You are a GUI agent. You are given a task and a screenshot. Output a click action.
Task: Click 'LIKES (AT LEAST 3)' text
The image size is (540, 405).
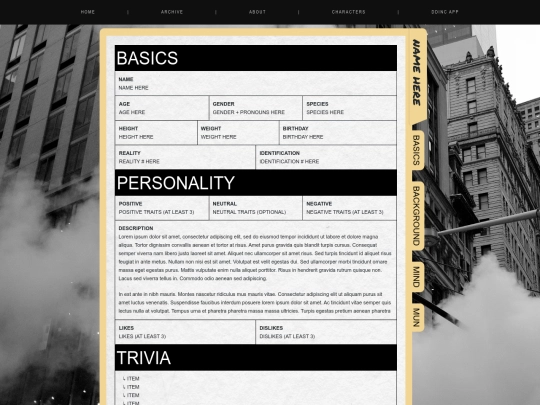coord(142,336)
